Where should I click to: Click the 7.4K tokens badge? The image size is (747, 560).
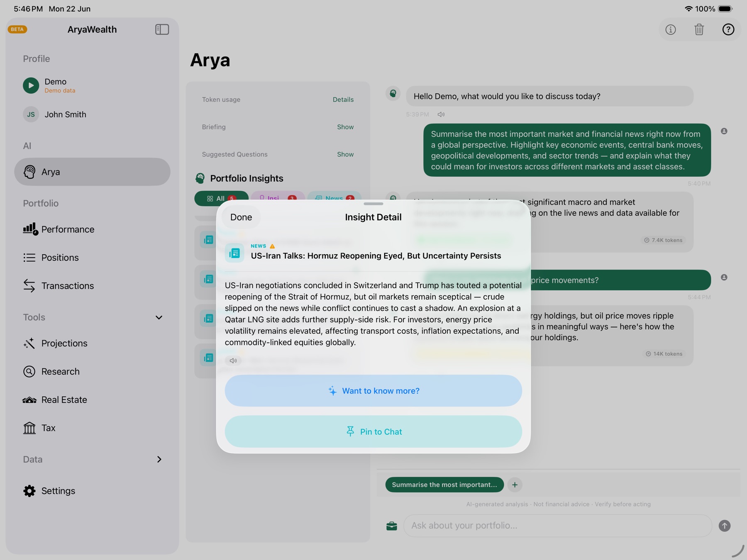tap(663, 240)
